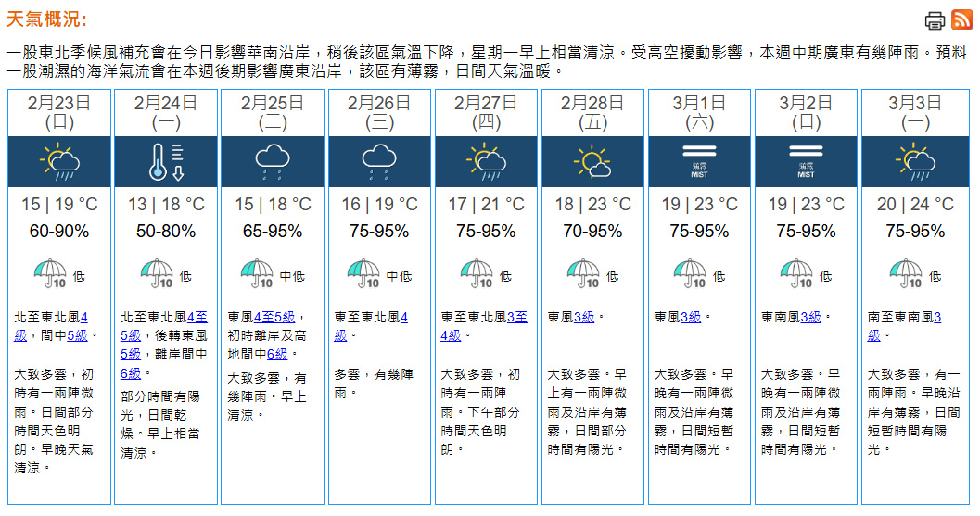Click Feb 26 umbrella rain probability icon
Screen dimensions: 980x516
[364, 273]
